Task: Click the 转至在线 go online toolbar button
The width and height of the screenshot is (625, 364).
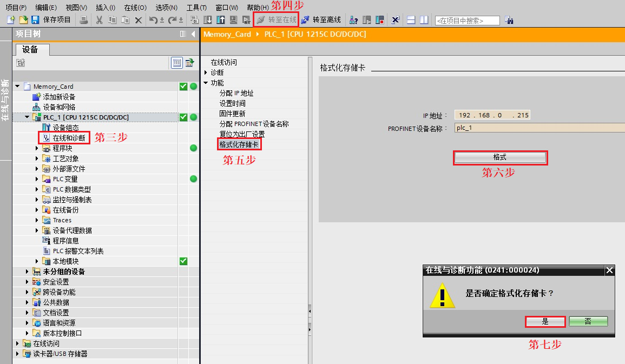Action: click(276, 19)
